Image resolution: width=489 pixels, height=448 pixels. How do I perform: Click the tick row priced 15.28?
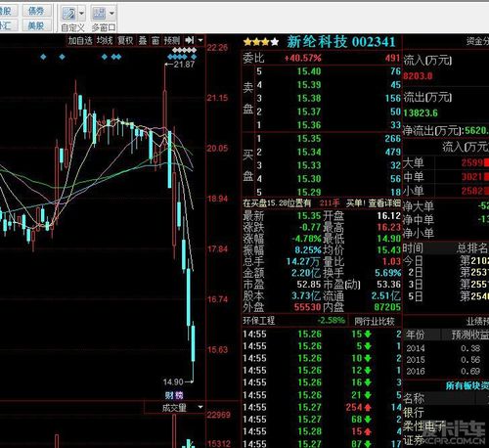(322, 431)
